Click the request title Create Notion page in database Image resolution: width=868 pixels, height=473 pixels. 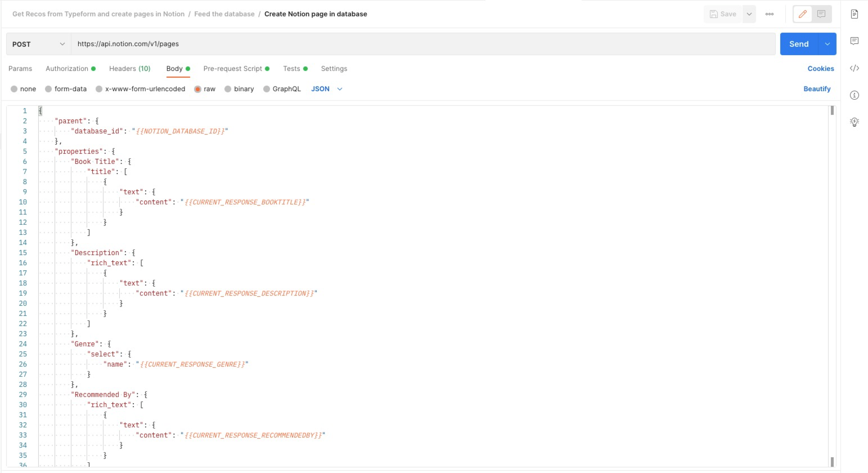(x=316, y=14)
